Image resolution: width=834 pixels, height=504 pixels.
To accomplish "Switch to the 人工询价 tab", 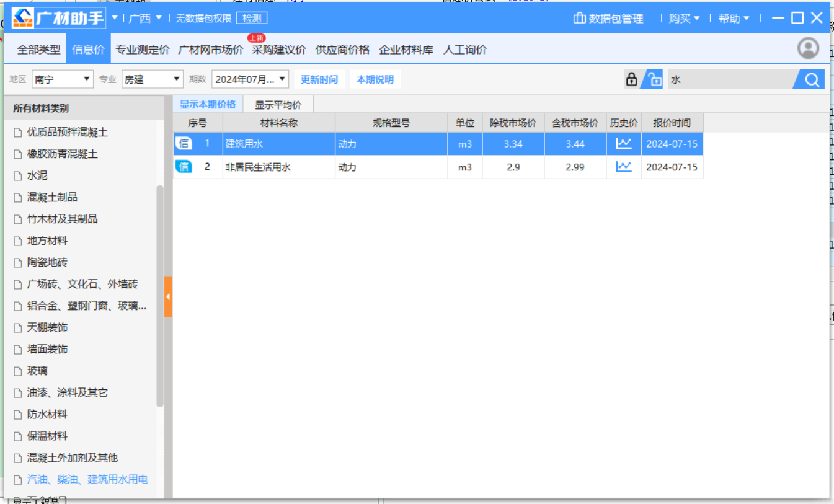I will (x=465, y=50).
